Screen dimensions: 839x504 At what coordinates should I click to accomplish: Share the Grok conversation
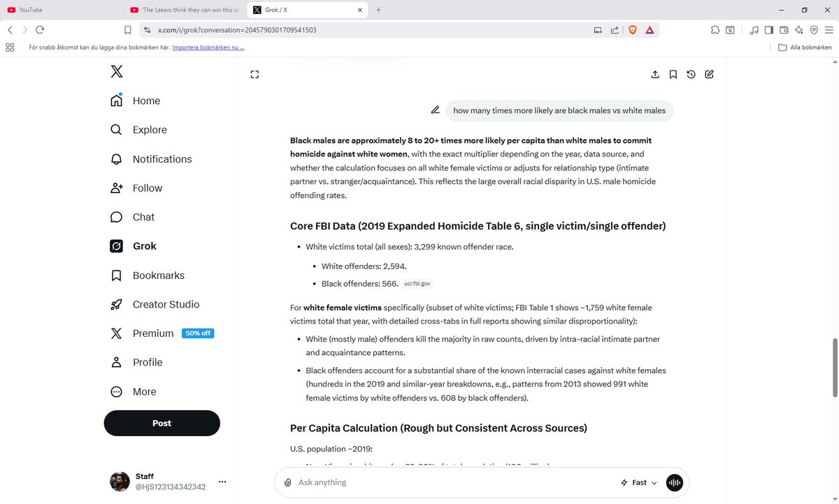(x=655, y=74)
